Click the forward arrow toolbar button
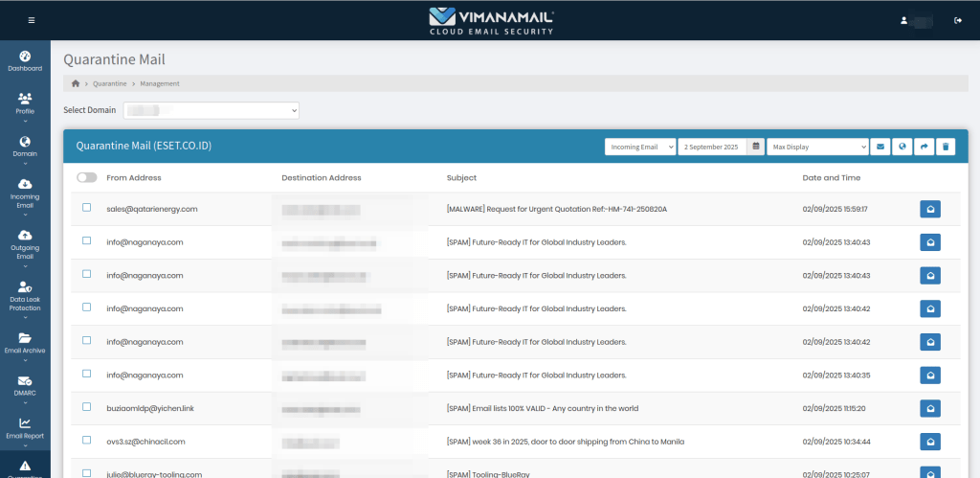 (x=924, y=147)
